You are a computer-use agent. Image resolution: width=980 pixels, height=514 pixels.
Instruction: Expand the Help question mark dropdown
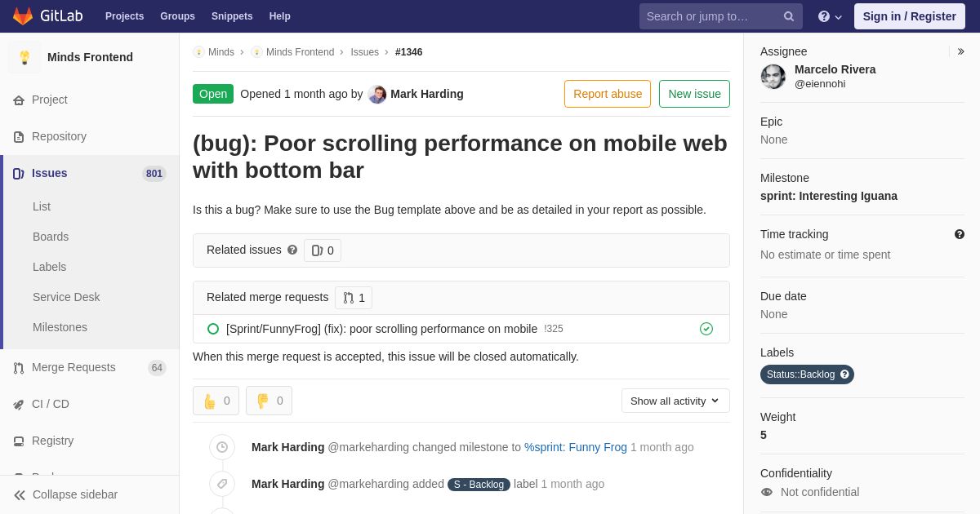(830, 16)
